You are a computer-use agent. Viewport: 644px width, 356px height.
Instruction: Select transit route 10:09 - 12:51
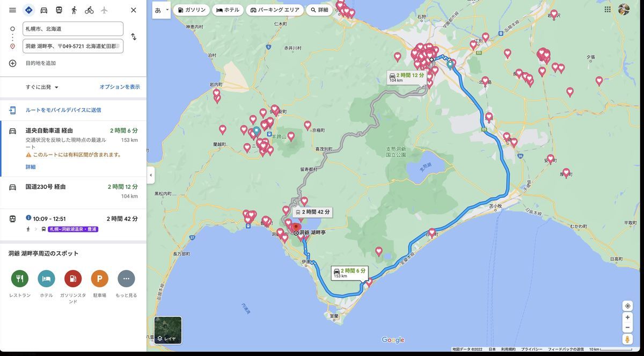(73, 224)
